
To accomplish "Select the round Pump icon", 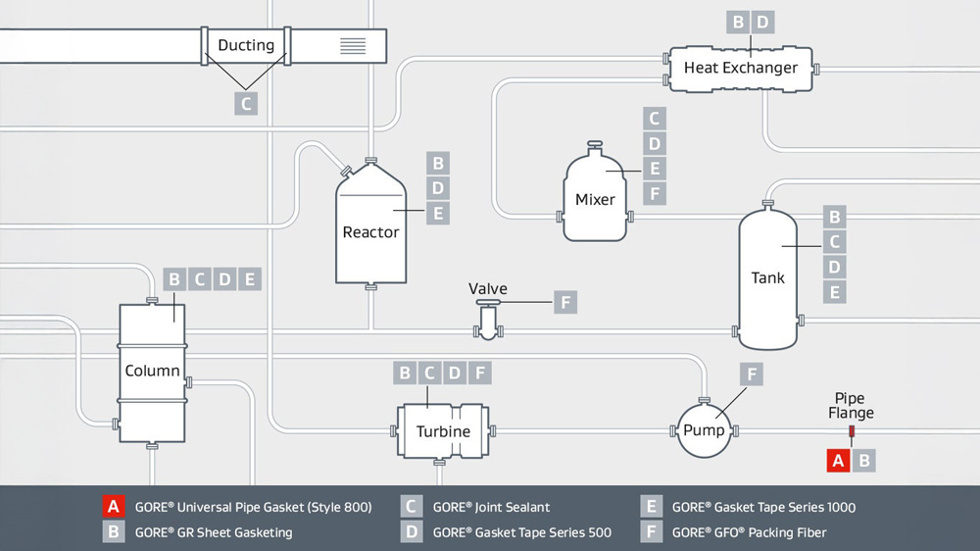I will [704, 430].
